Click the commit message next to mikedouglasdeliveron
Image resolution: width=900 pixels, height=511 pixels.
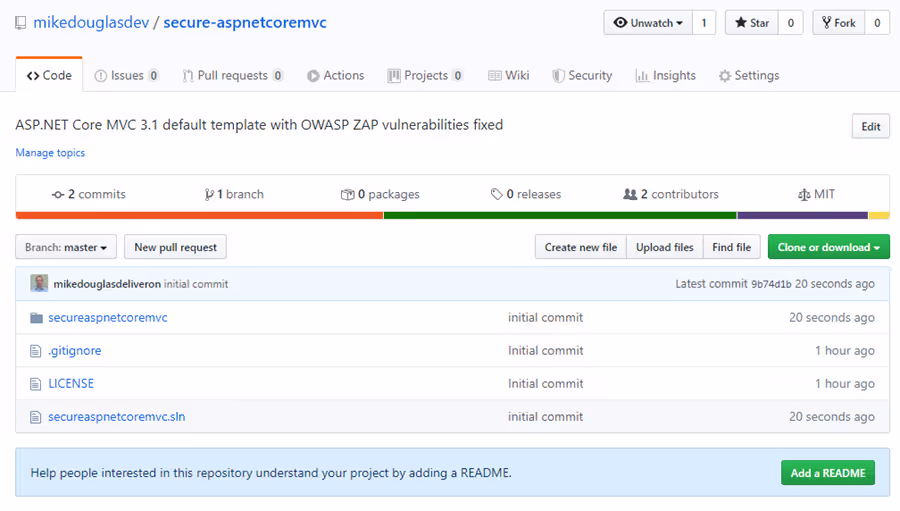pyautogui.click(x=196, y=284)
